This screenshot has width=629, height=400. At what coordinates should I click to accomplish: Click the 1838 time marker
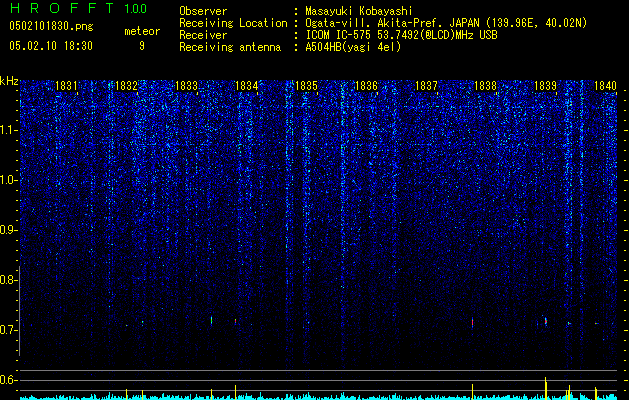(485, 86)
